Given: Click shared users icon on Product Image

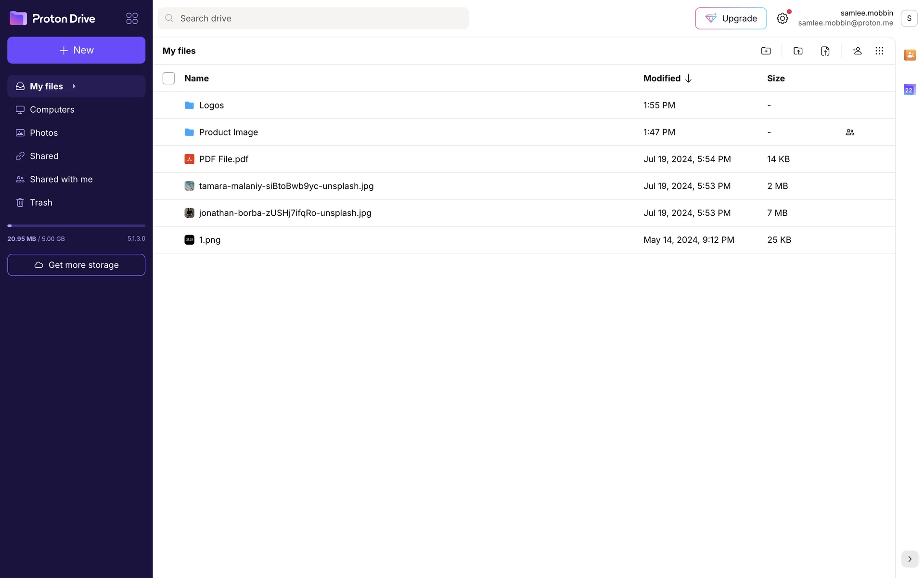Looking at the screenshot, I should [850, 132].
